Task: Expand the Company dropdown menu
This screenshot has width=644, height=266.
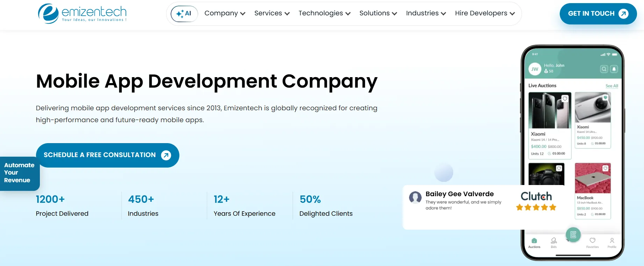Action: coord(225,13)
